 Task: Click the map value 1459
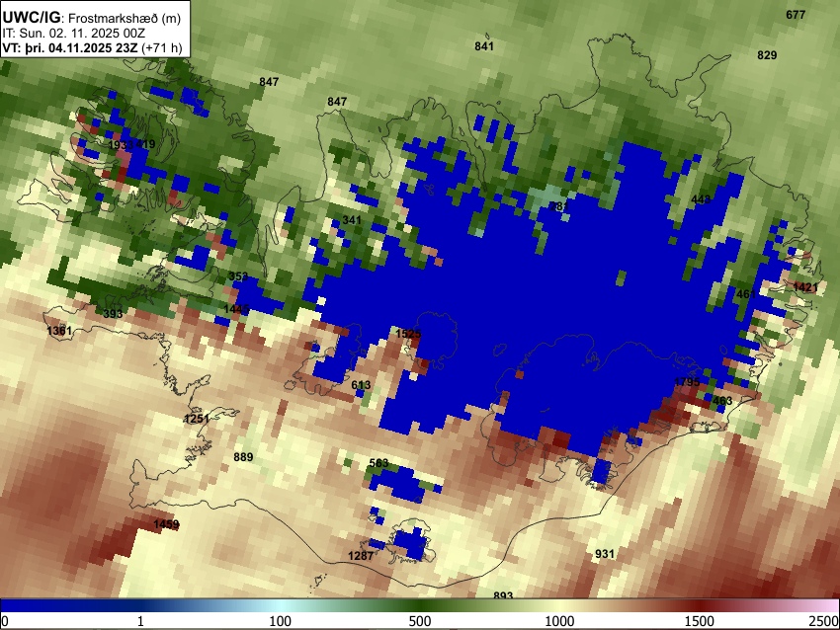166,524
